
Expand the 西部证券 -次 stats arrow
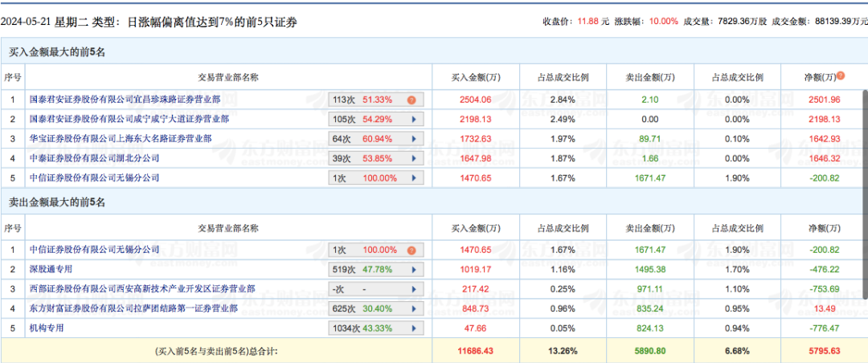click(413, 289)
